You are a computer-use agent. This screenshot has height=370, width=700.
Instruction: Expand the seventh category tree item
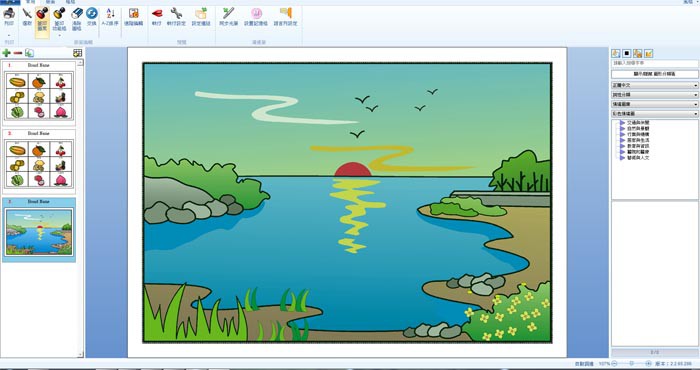622,158
